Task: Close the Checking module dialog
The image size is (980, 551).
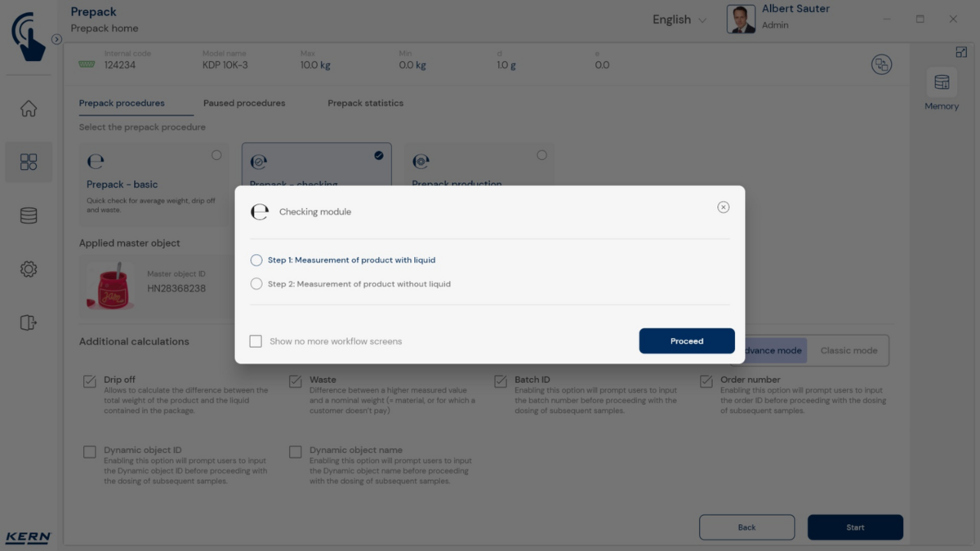Action: pyautogui.click(x=723, y=207)
